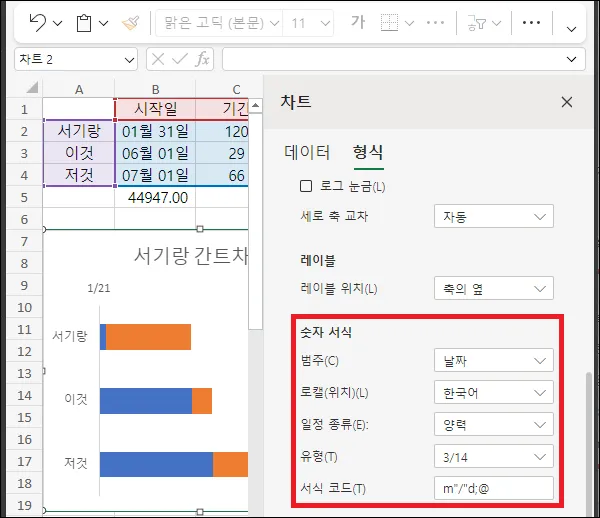This screenshot has width=600, height=518.
Task: Open the 로캘(위치) dropdown showing 한국어
Action: 494,393
